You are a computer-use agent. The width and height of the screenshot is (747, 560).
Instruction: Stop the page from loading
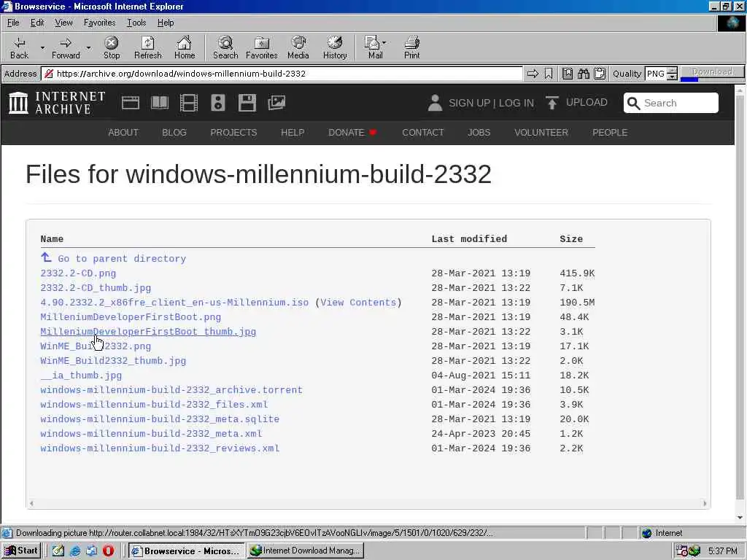pyautogui.click(x=112, y=48)
